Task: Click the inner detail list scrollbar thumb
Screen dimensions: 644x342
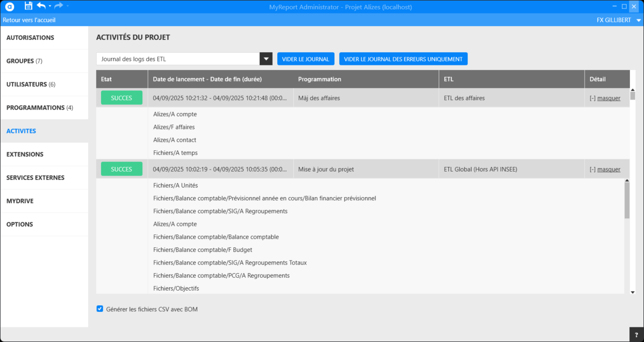Action: (x=626, y=200)
